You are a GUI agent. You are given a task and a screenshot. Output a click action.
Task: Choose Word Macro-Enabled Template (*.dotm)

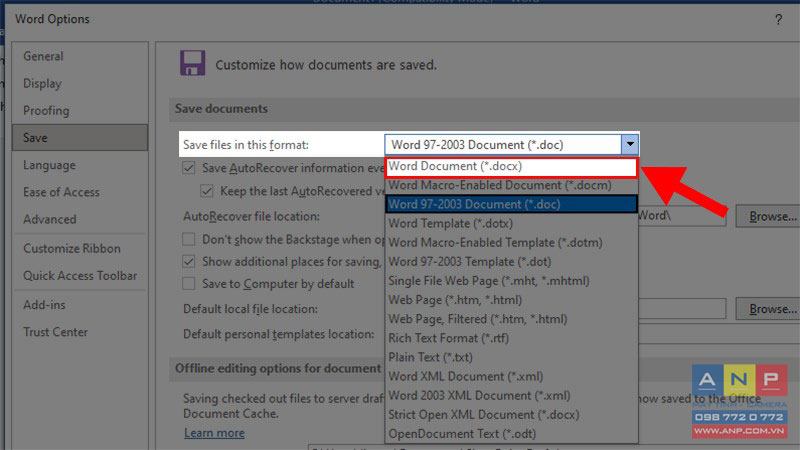pos(512,242)
